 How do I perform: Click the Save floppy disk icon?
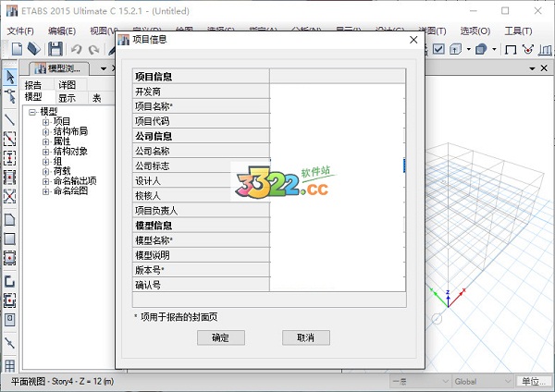tap(55, 49)
